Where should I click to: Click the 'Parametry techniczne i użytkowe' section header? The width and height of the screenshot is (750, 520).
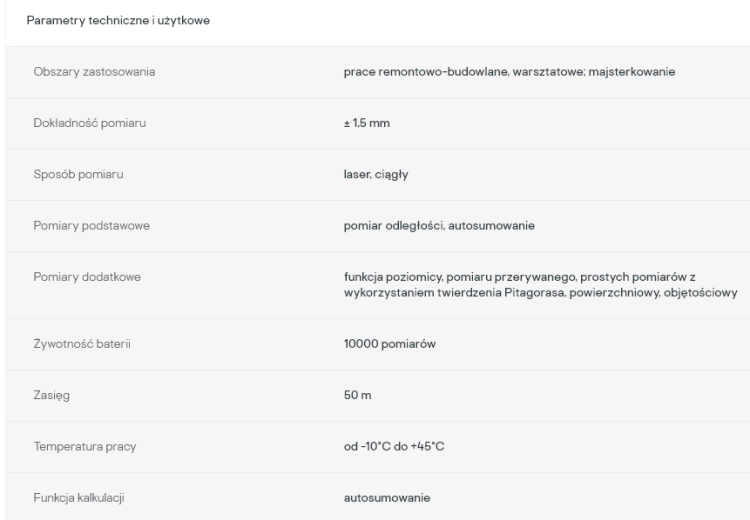click(x=118, y=21)
